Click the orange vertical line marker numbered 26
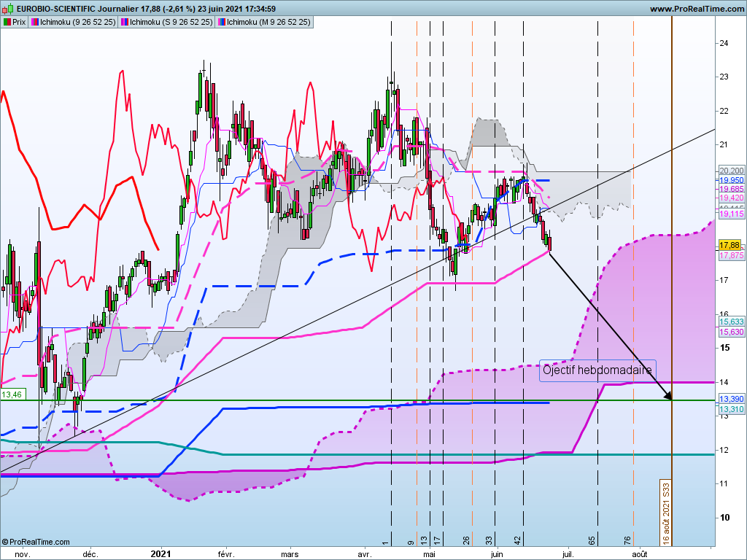Screen dimensions: 747x560 [x=466, y=541]
